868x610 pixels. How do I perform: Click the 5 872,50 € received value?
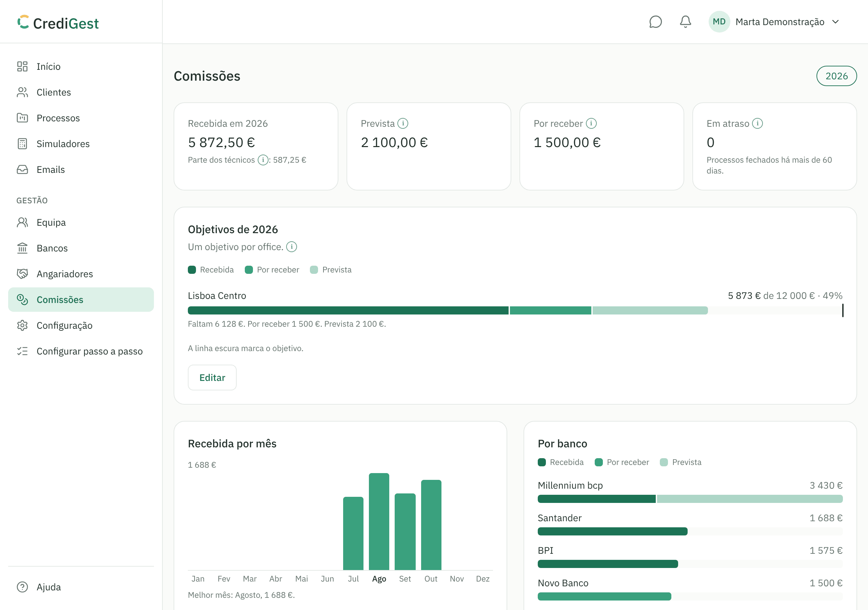(x=221, y=142)
